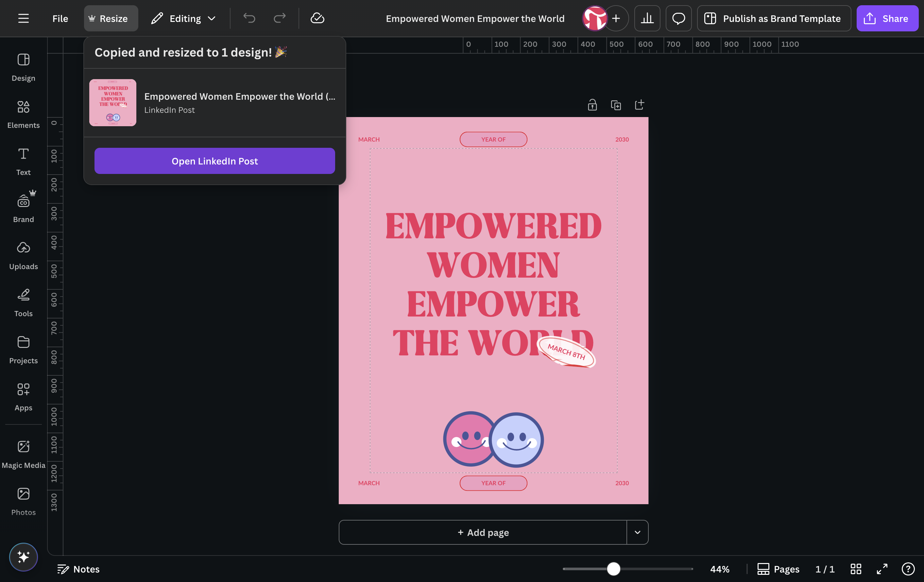Screen dimensions: 924x582
Task: Open the user profile avatar
Action: pos(594,18)
